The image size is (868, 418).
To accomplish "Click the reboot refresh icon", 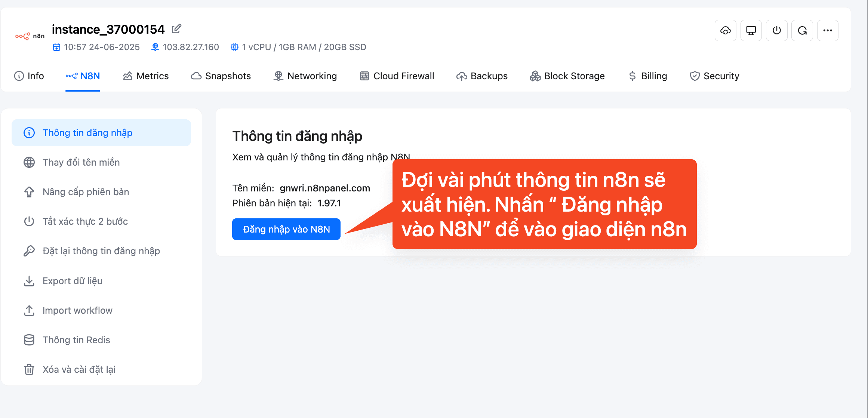I will (x=802, y=31).
